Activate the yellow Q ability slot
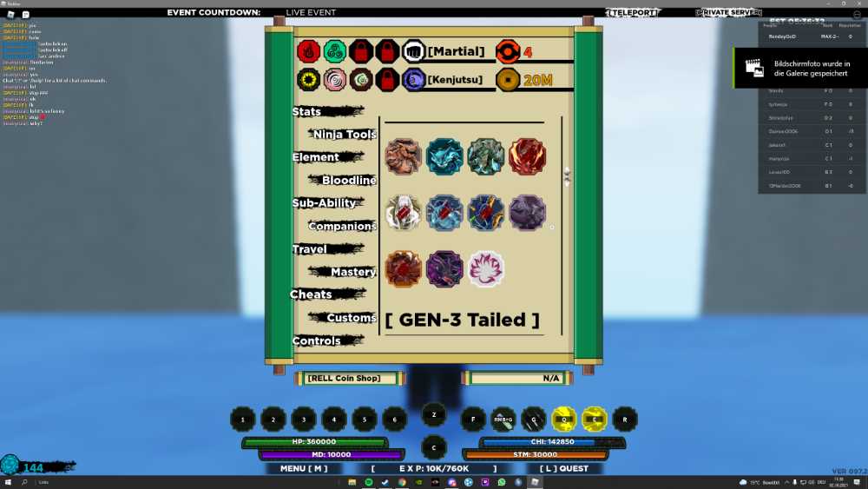 [x=564, y=420]
